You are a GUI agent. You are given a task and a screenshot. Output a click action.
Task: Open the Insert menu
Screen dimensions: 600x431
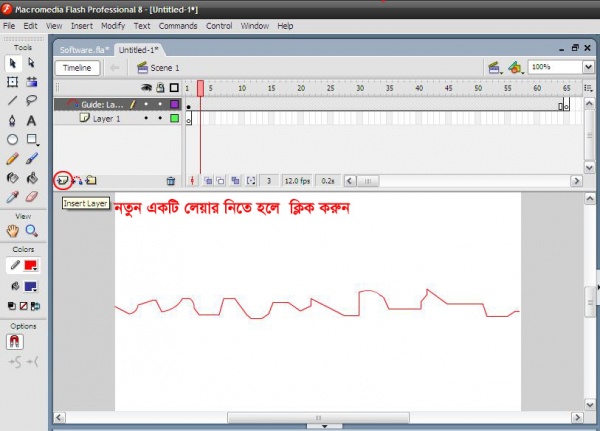(x=82, y=26)
